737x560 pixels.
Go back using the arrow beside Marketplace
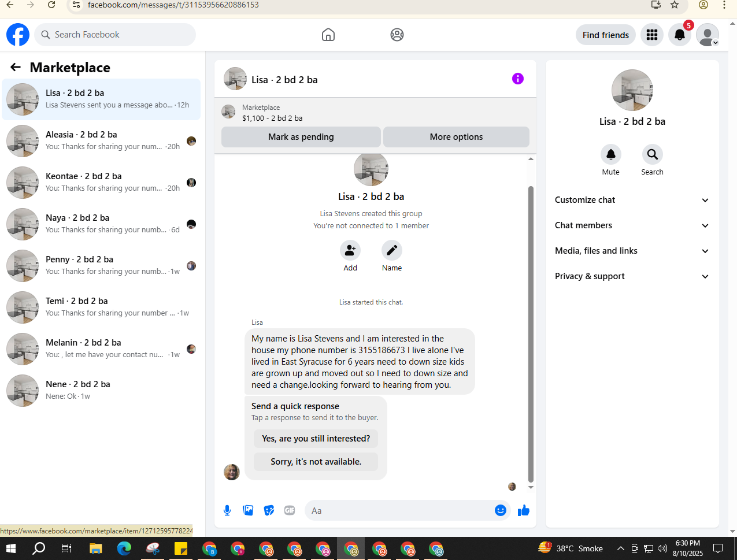point(16,67)
